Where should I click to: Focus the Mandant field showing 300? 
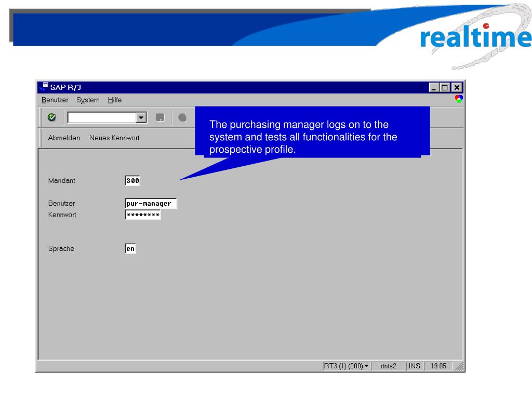click(132, 181)
